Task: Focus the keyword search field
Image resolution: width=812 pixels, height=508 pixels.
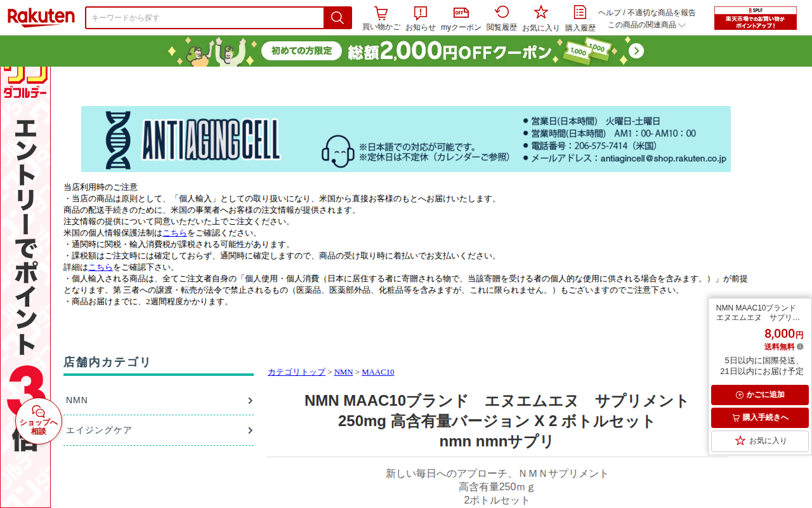Action: click(204, 18)
